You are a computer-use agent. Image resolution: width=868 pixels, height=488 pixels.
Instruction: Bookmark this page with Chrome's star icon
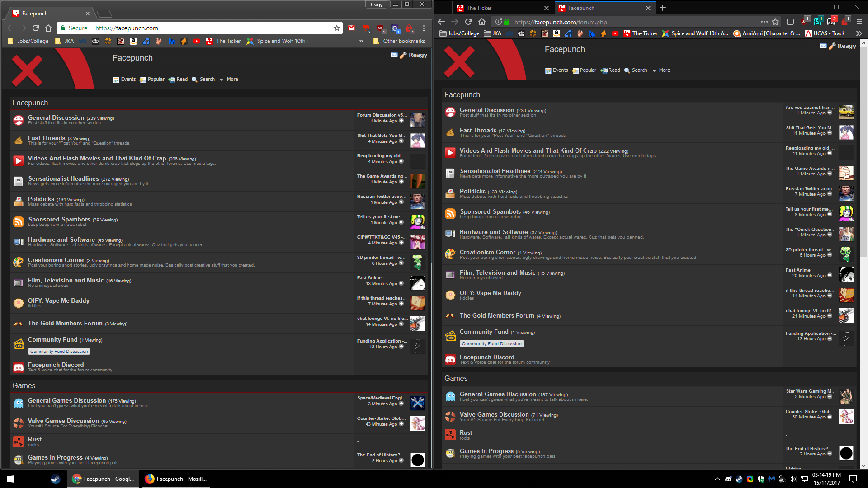pyautogui.click(x=337, y=28)
